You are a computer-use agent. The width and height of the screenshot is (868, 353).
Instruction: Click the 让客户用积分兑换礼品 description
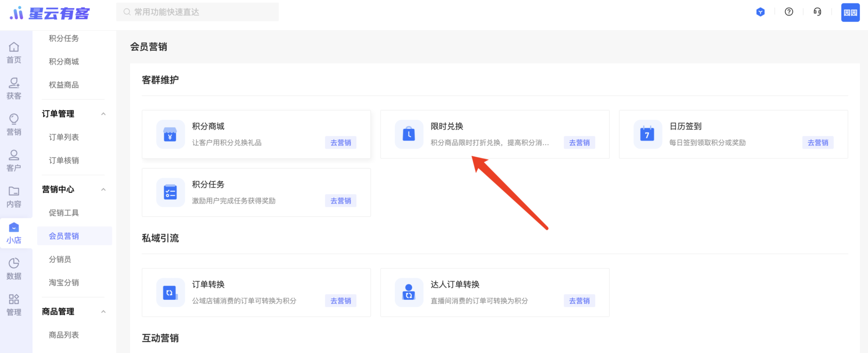tap(227, 142)
